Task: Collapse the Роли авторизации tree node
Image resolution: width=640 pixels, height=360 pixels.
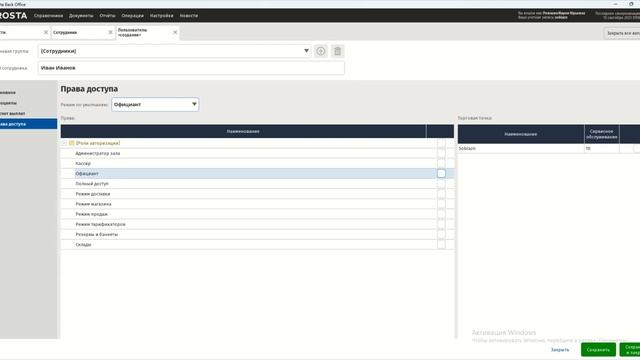Action: point(64,143)
